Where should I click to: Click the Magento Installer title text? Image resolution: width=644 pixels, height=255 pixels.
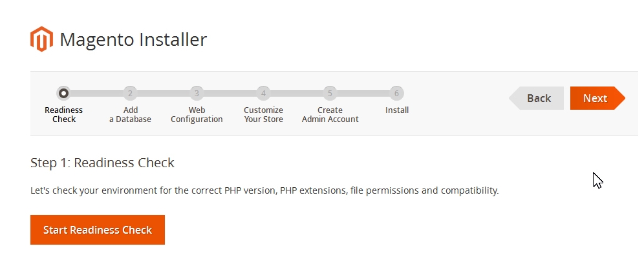click(x=133, y=40)
